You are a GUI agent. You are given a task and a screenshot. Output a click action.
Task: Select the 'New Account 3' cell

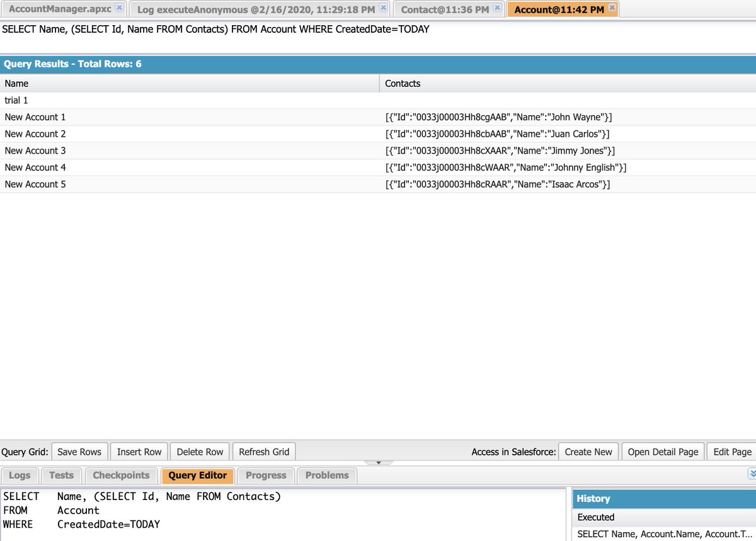coord(190,151)
